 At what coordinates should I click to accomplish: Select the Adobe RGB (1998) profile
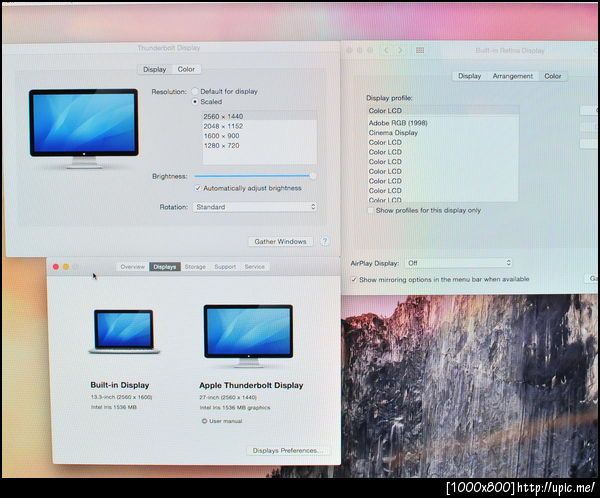(x=443, y=123)
